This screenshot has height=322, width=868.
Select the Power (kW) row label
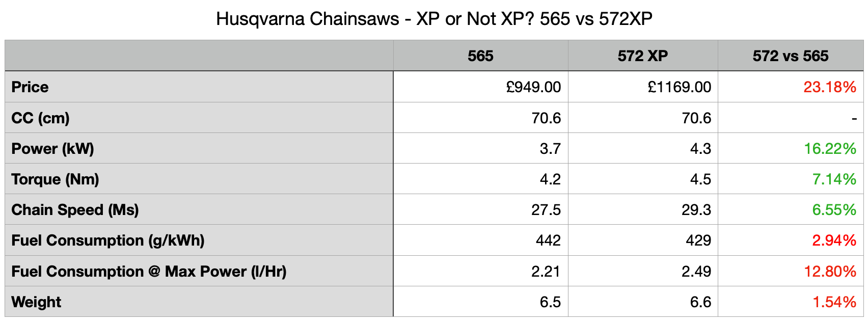(x=52, y=149)
